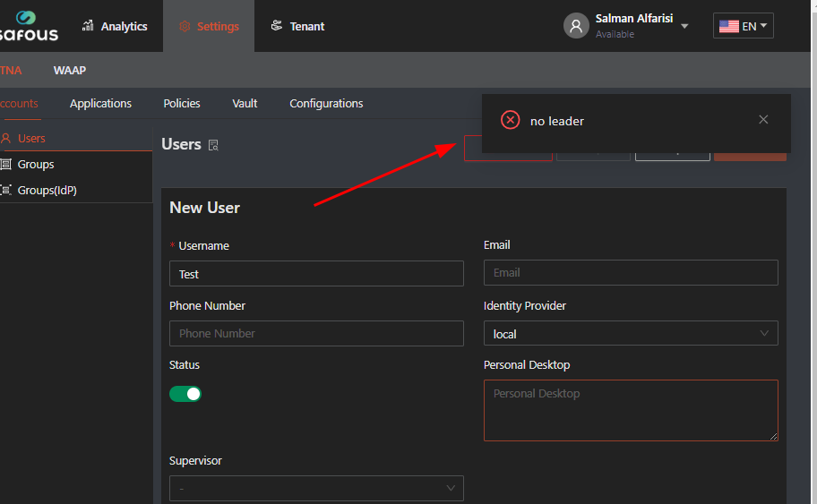Viewport: 817px width, 504px height.
Task: Switch to the WAAP tab
Action: click(x=70, y=70)
